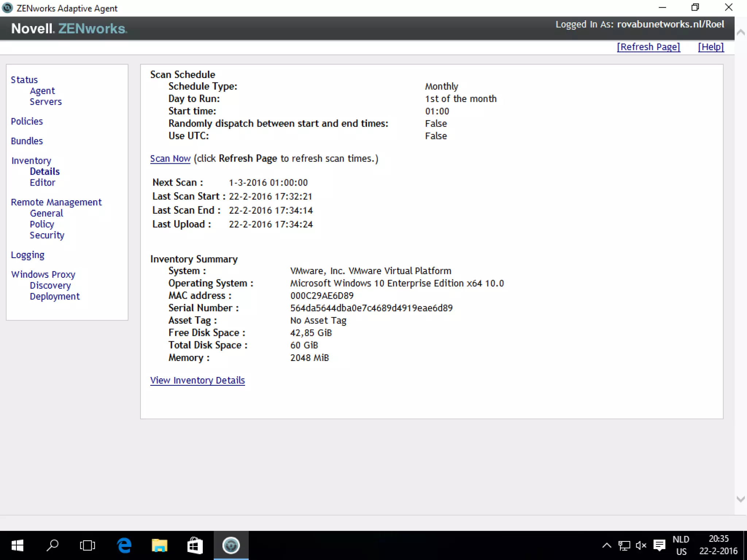The image size is (747, 560).
Task: Click the 'No Asset Tag' value
Action: point(318,320)
